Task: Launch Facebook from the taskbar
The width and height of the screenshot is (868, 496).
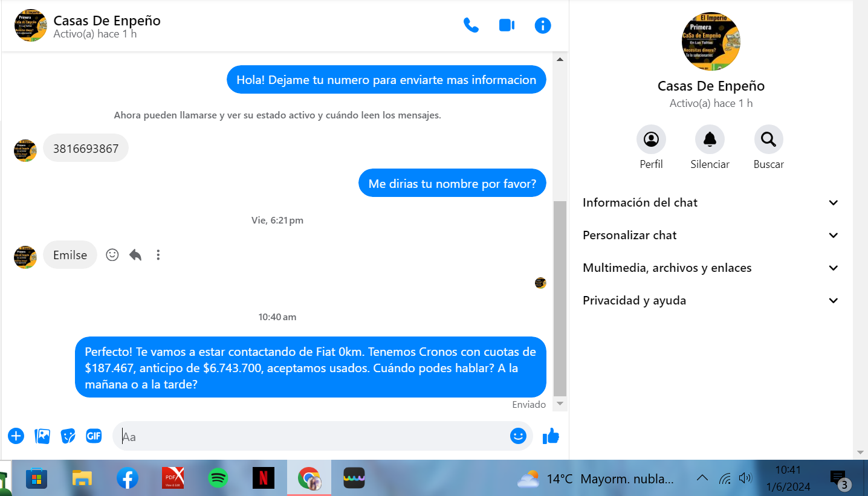Action: click(128, 478)
